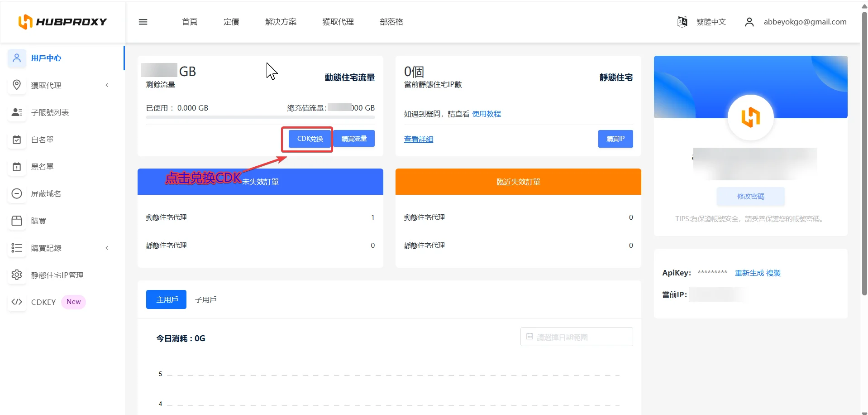Click the language translate icon
Image resolution: width=868 pixels, height=415 pixels.
click(x=682, y=22)
